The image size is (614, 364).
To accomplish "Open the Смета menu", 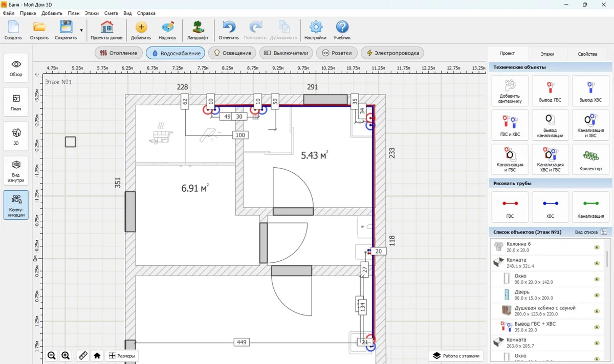I will (111, 13).
